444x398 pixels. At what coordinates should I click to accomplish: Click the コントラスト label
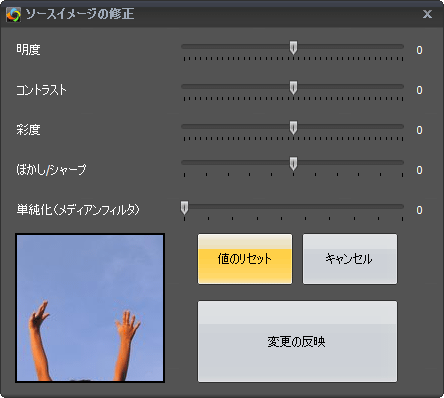[41, 90]
